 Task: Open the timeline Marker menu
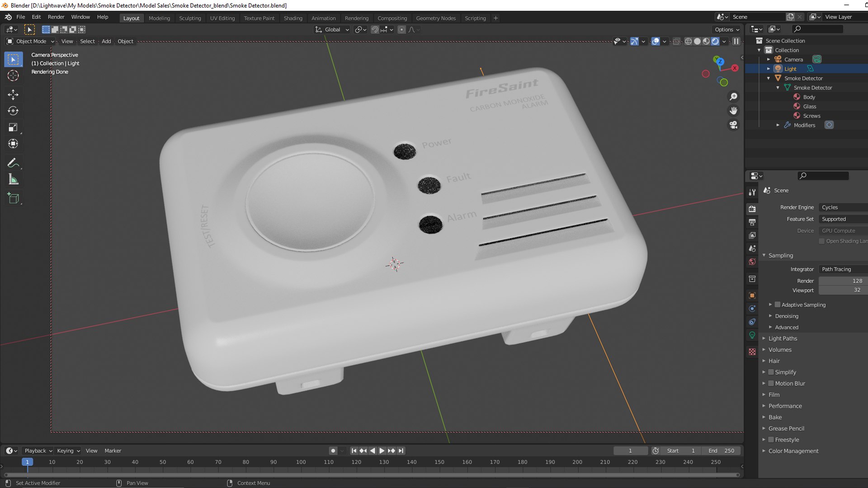(x=113, y=450)
